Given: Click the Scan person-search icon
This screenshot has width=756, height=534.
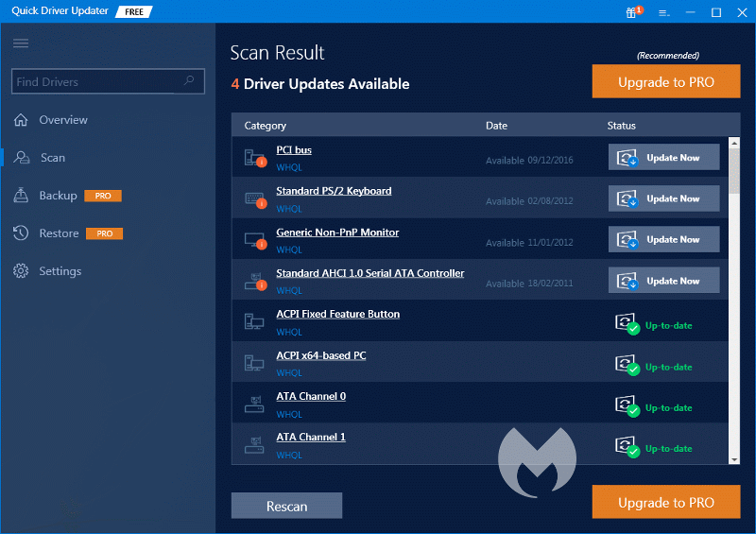Looking at the screenshot, I should pos(21,157).
